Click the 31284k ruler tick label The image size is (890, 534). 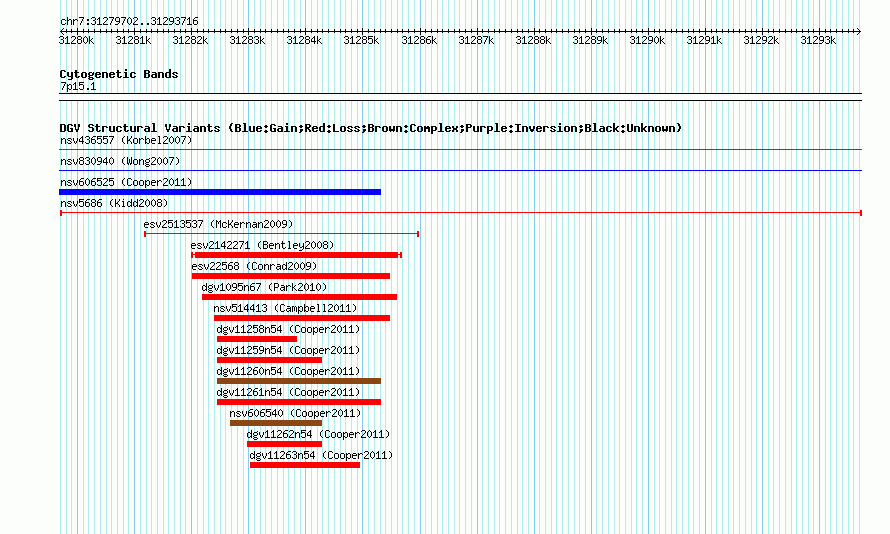tap(304, 40)
